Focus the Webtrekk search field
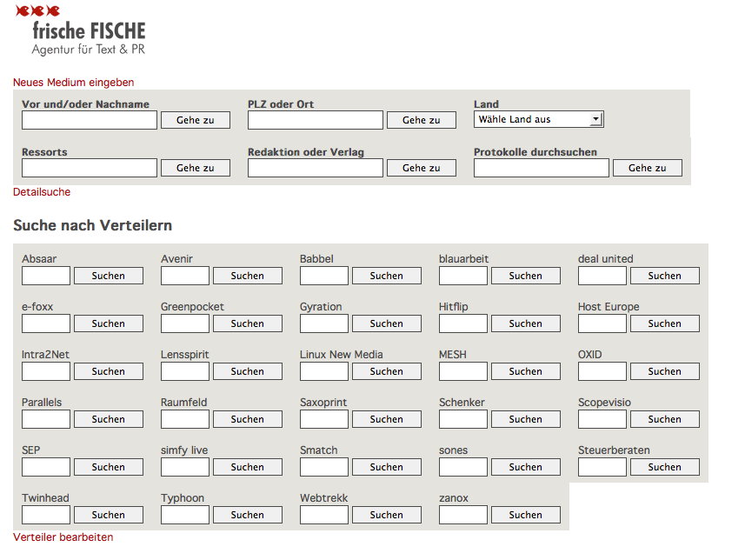Image resolution: width=745 pixels, height=560 pixels. [324, 515]
